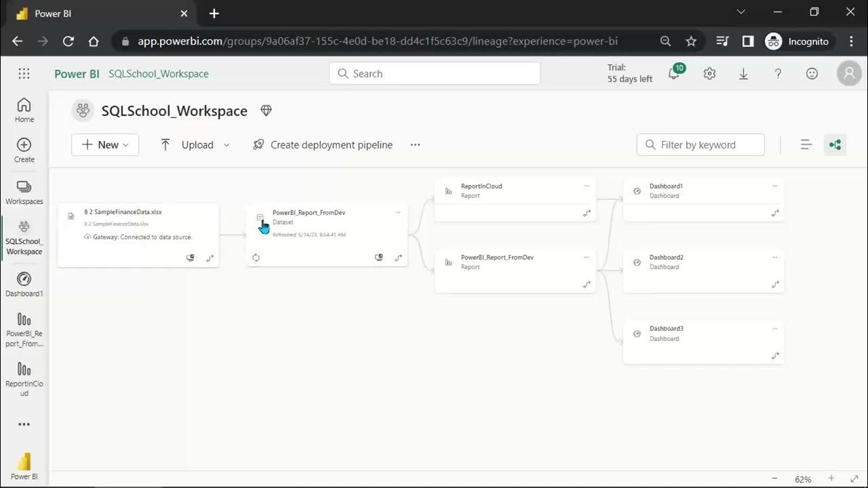The width and height of the screenshot is (868, 488).
Task: Go to Home in left navigation
Action: click(x=24, y=110)
